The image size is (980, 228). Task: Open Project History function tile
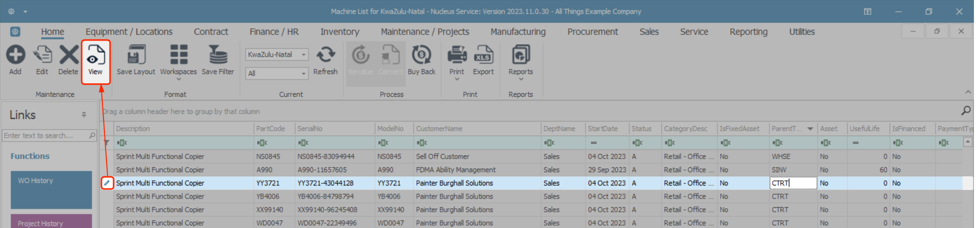(x=51, y=222)
